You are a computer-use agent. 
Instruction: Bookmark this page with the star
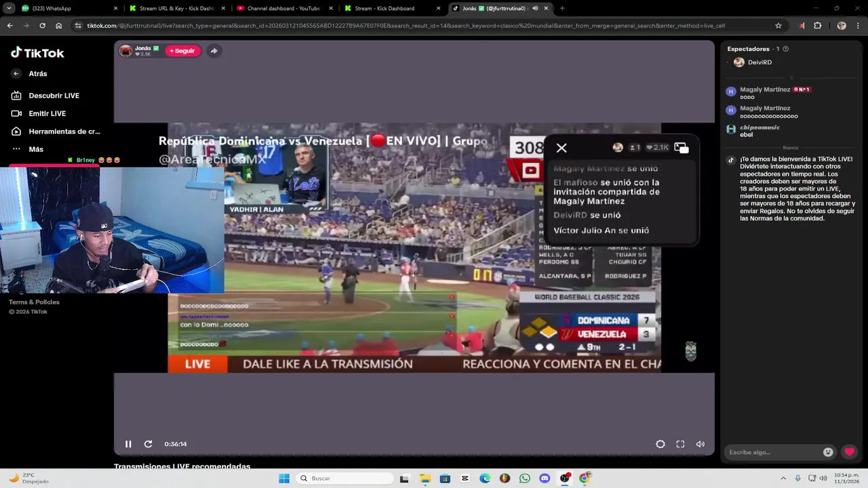(778, 26)
